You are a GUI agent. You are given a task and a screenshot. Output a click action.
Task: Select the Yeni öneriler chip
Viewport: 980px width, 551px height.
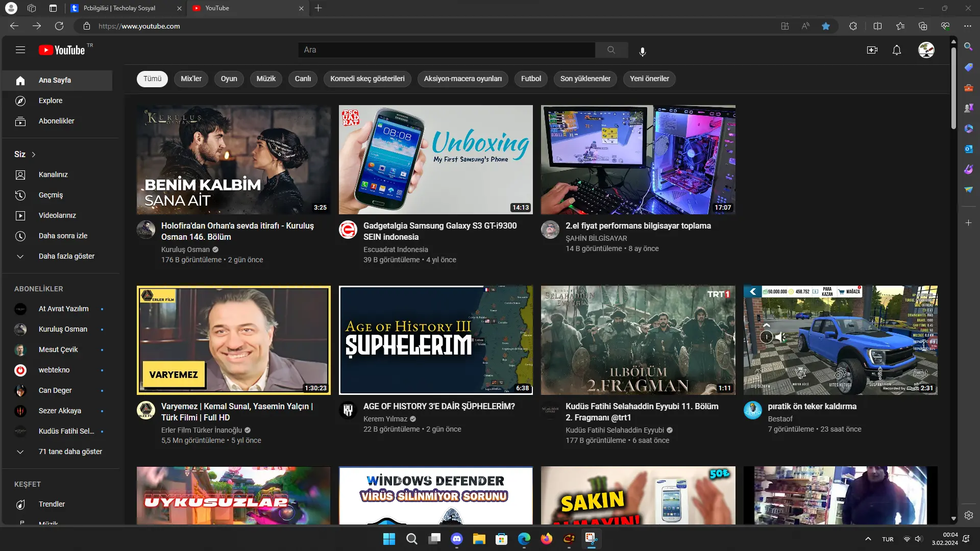click(x=649, y=79)
